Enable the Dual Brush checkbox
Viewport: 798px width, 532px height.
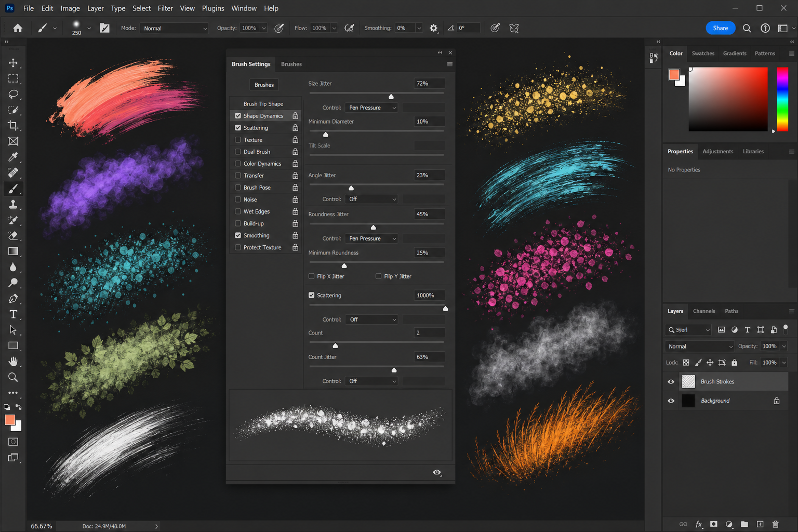click(x=238, y=152)
